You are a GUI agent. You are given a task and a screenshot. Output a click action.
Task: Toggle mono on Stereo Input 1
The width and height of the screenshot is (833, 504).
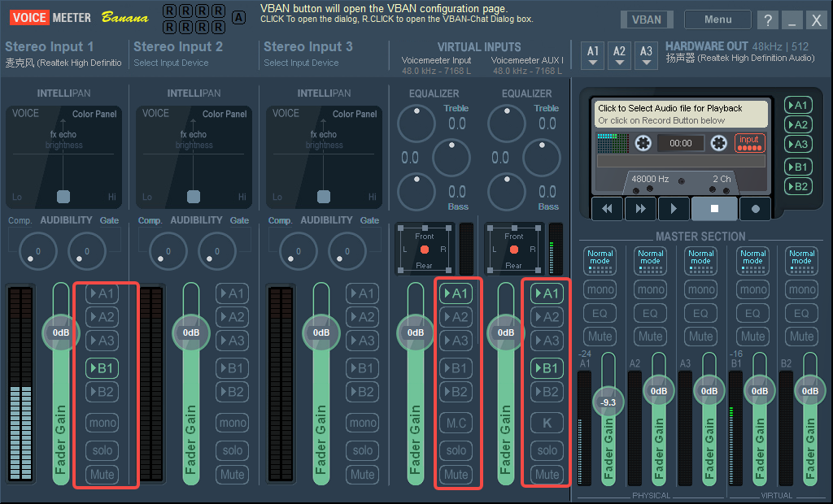click(x=102, y=423)
